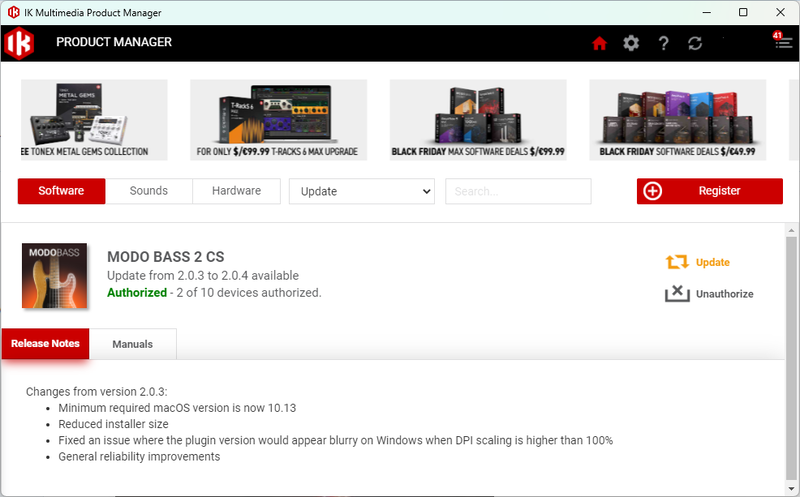Click 'Update from 2.0.3 to 2.0.4 available'
The width and height of the screenshot is (800, 497).
click(x=203, y=276)
